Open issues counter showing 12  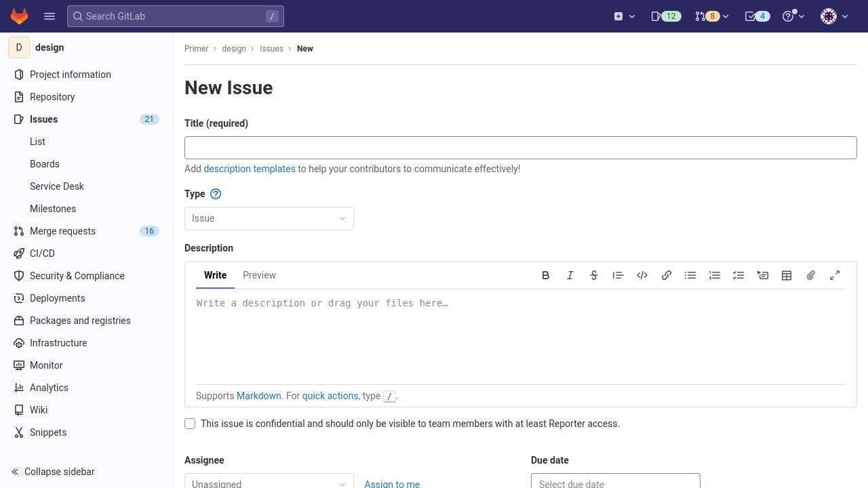(665, 16)
